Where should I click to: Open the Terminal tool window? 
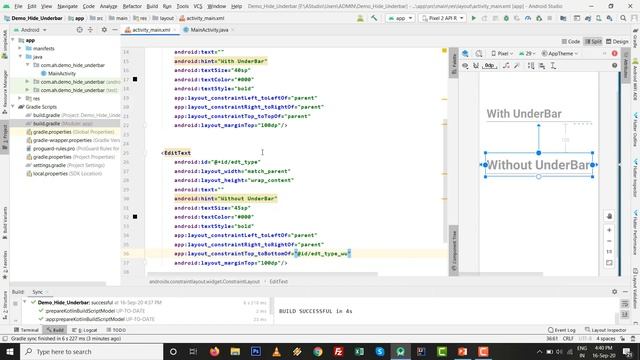[x=26, y=330]
